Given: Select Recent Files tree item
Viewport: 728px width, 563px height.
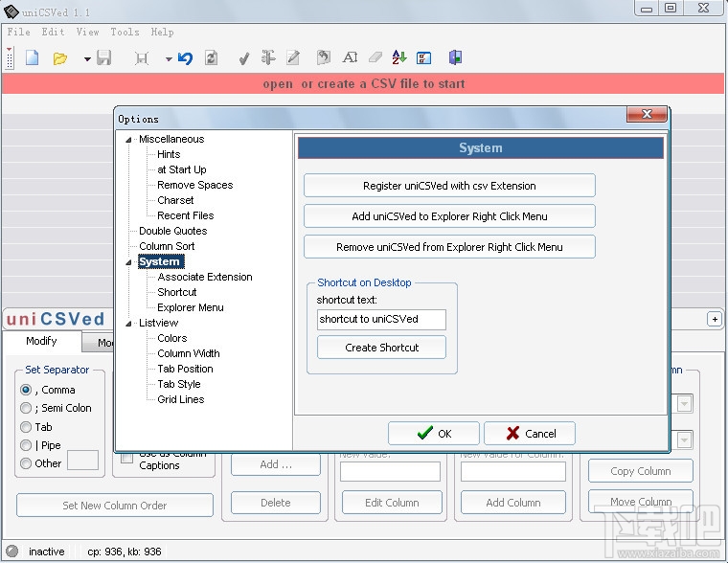Looking at the screenshot, I should (x=185, y=215).
